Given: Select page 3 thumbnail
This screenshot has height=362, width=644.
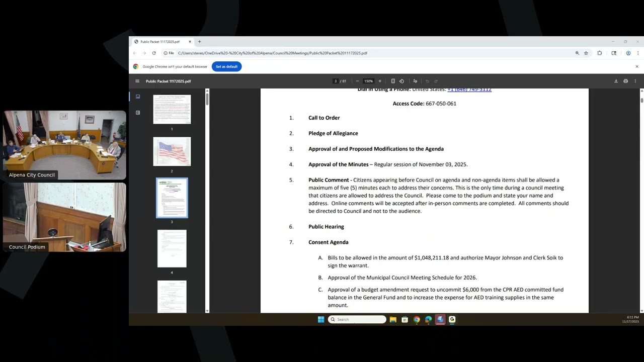Looking at the screenshot, I should tap(172, 198).
